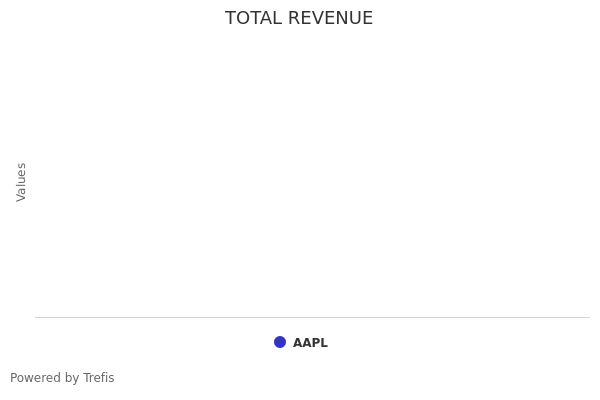Pick the blue AAPL series color marker
600x400 pixels.
(x=280, y=342)
